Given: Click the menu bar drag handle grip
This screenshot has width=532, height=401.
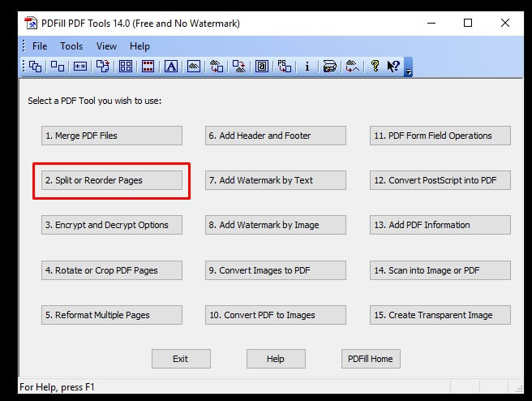Looking at the screenshot, I should 24,45.
